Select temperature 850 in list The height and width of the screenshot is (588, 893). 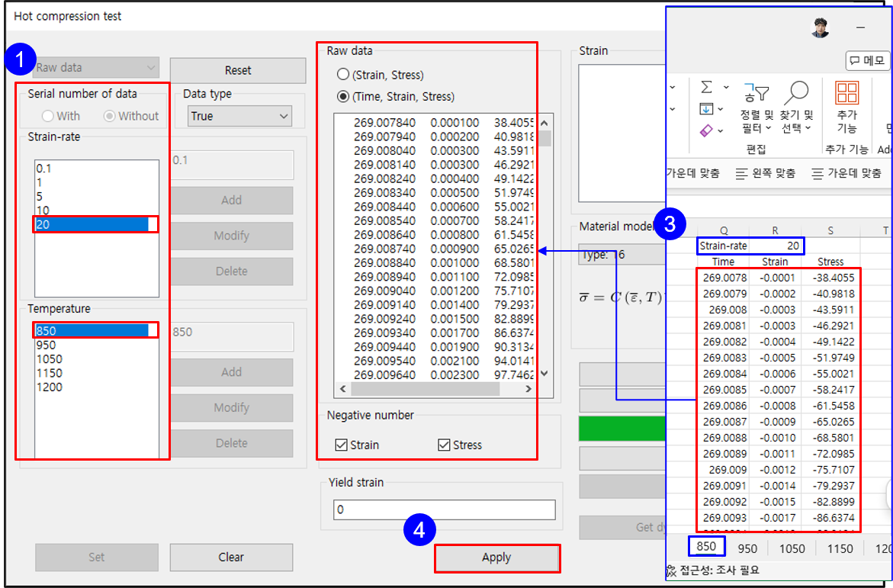click(96, 331)
